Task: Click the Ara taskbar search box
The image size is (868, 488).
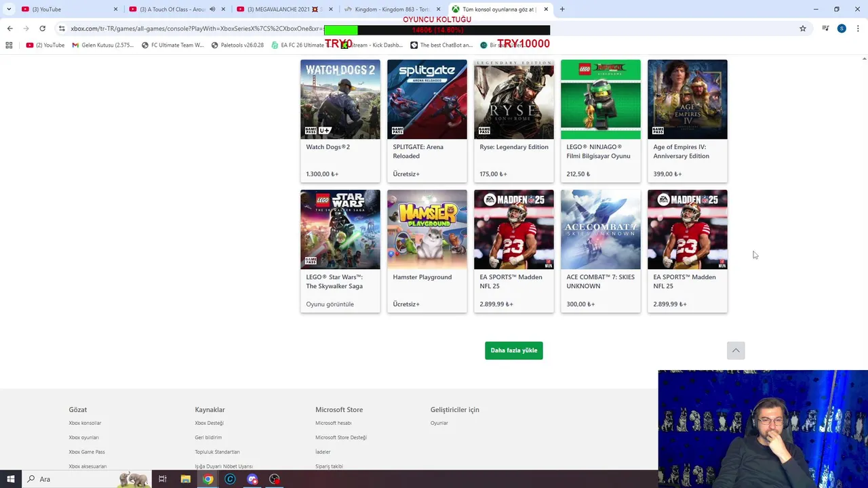Action: pos(86,479)
